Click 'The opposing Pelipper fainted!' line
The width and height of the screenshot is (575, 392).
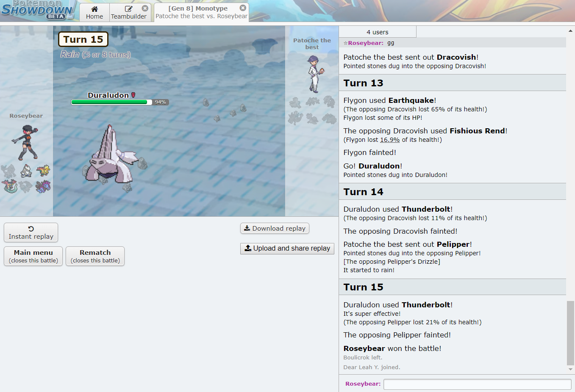pyautogui.click(x=397, y=335)
